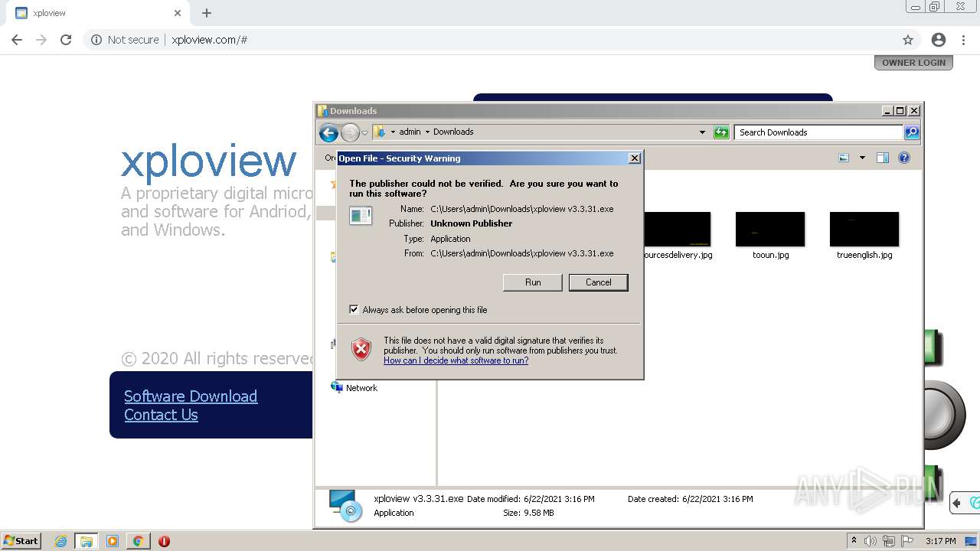
Task: Click the green Refresh button in Explorer
Action: 721,132
